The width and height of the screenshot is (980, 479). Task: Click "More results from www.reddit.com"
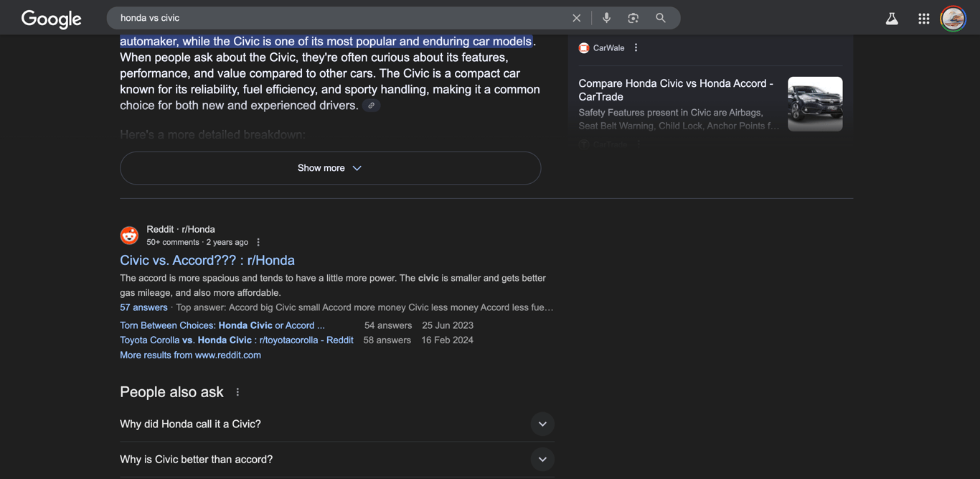click(190, 355)
